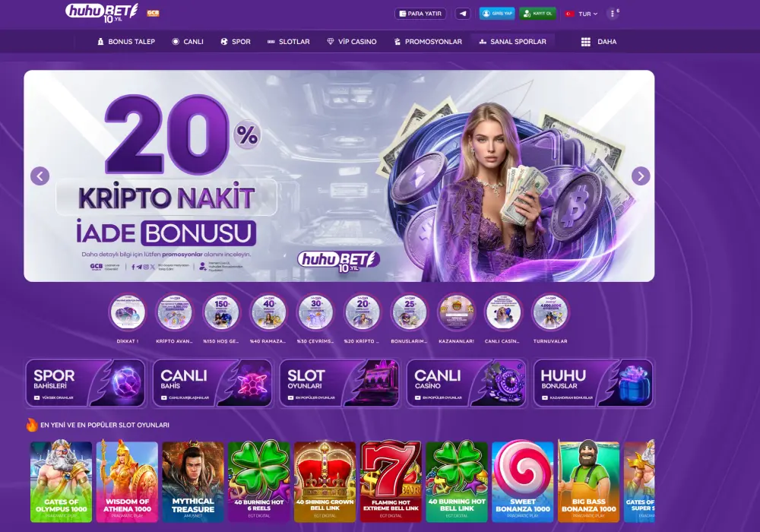
Task: Select PROMOSYONLAR in navigation bar
Action: 428,42
